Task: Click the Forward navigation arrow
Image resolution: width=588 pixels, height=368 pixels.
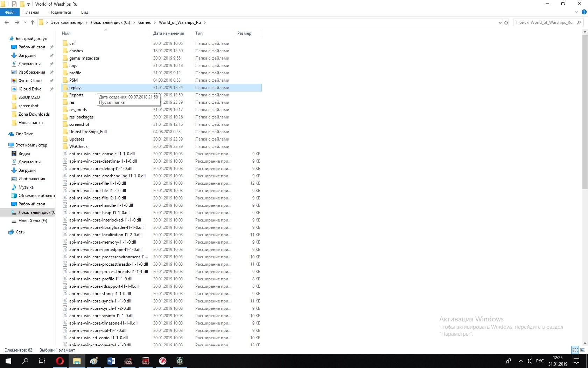Action: [17, 22]
